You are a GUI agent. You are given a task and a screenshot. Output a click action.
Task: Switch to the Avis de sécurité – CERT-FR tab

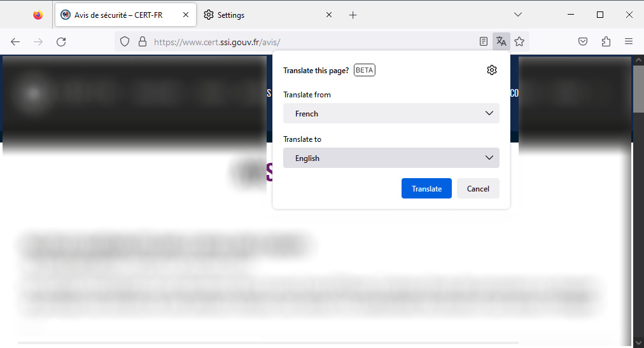coord(125,15)
